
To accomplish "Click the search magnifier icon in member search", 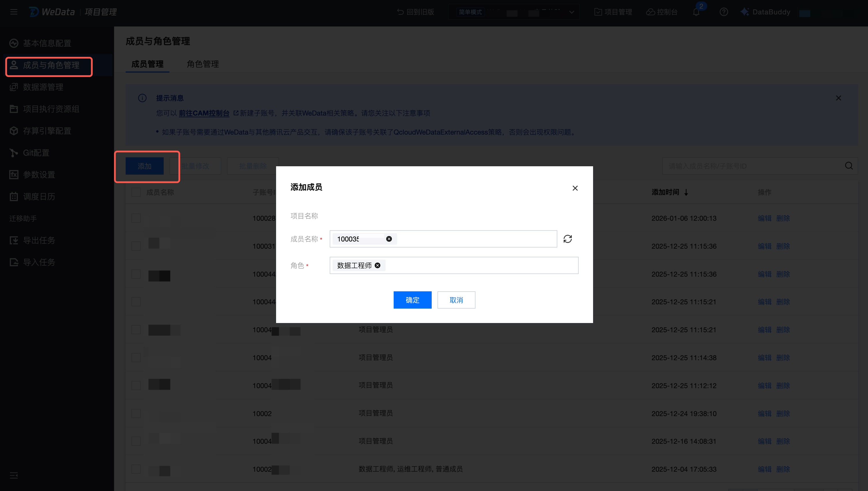I will 849,166.
